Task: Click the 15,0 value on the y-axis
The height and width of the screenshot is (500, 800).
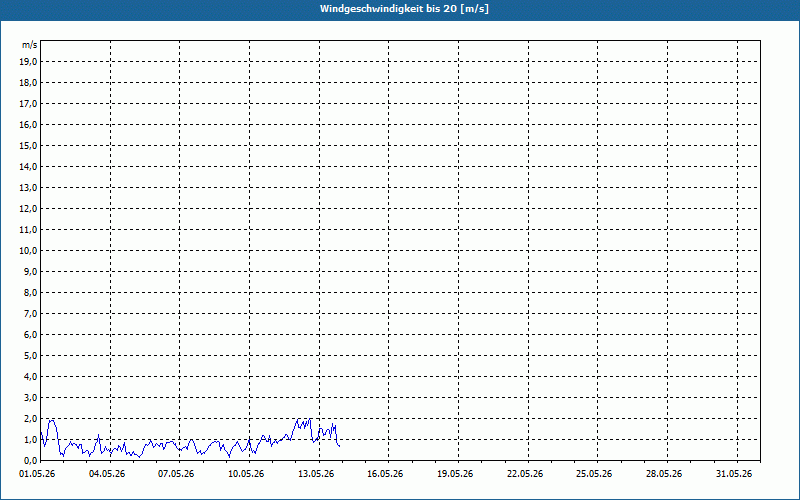Action: (x=28, y=145)
